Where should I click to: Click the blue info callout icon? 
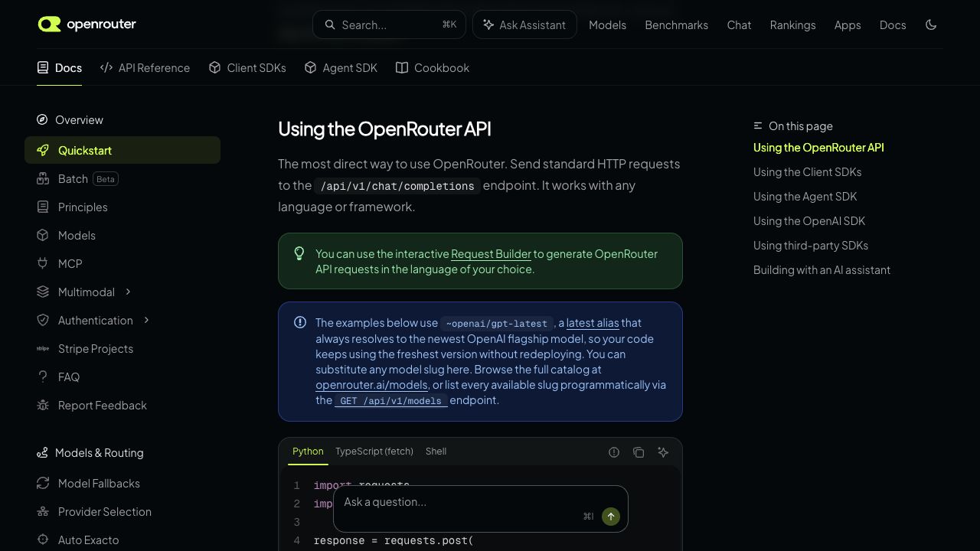pyautogui.click(x=300, y=322)
